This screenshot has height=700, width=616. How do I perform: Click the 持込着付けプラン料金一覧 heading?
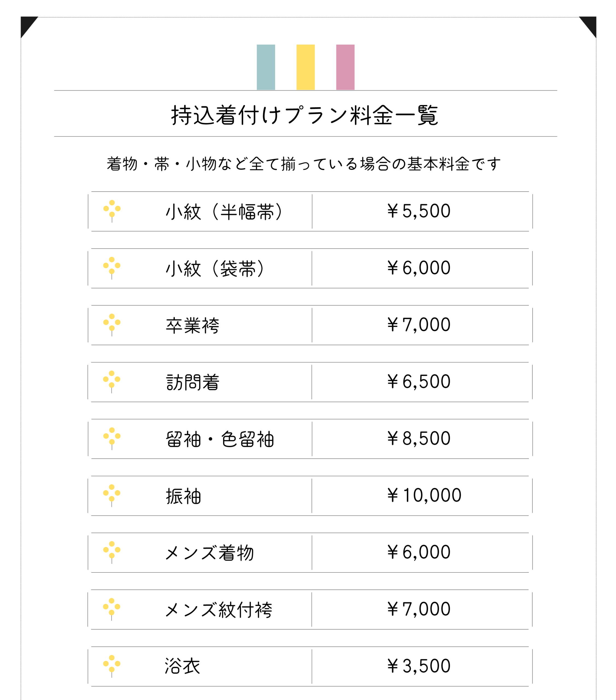pos(304,115)
